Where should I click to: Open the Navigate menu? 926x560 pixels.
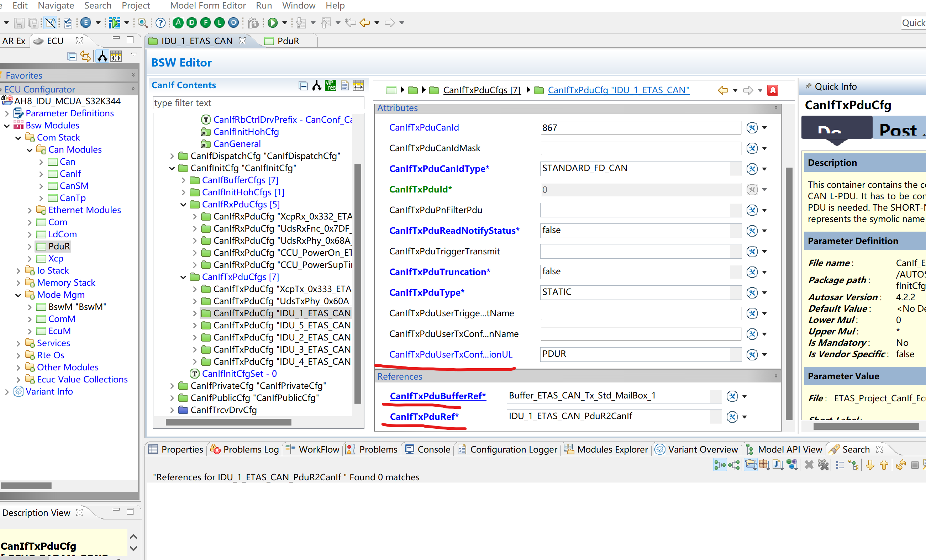click(55, 6)
